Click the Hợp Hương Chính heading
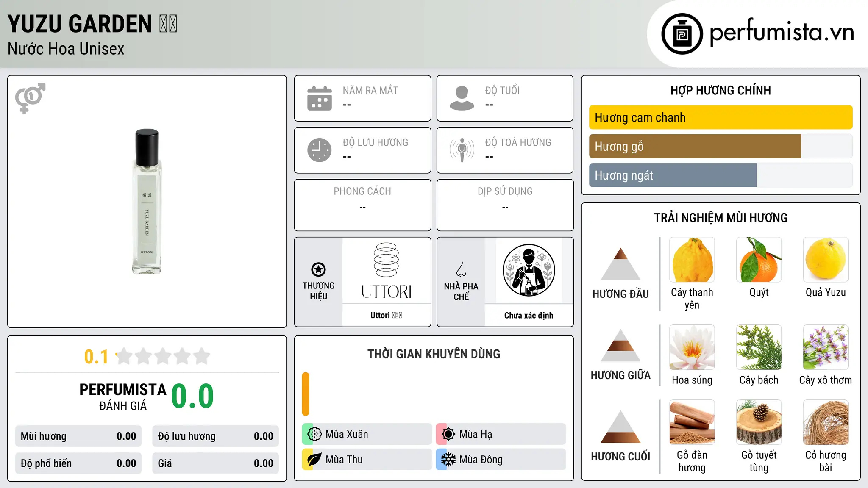 point(721,90)
